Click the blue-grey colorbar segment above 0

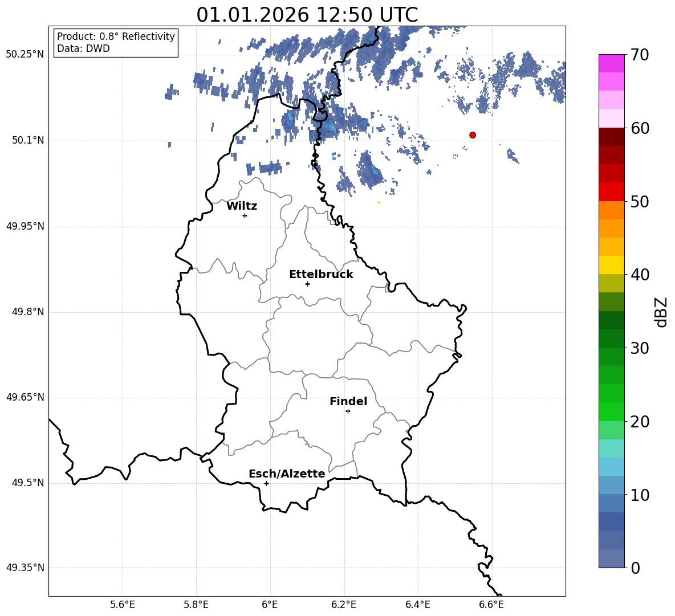click(611, 559)
